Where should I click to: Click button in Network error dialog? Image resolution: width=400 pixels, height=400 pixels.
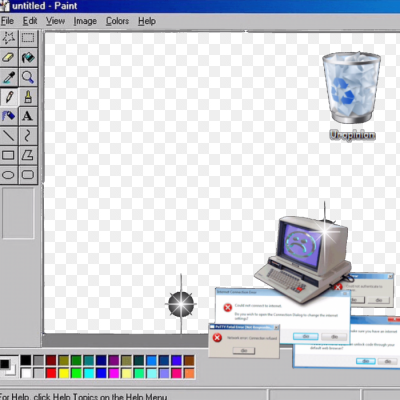tap(244, 351)
